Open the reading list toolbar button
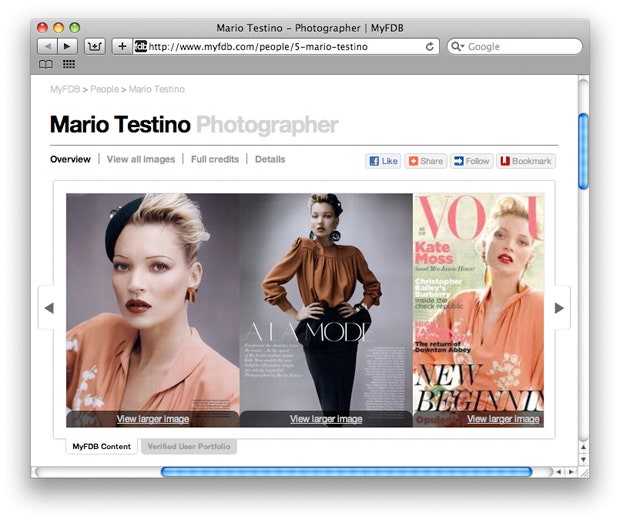 [95, 47]
